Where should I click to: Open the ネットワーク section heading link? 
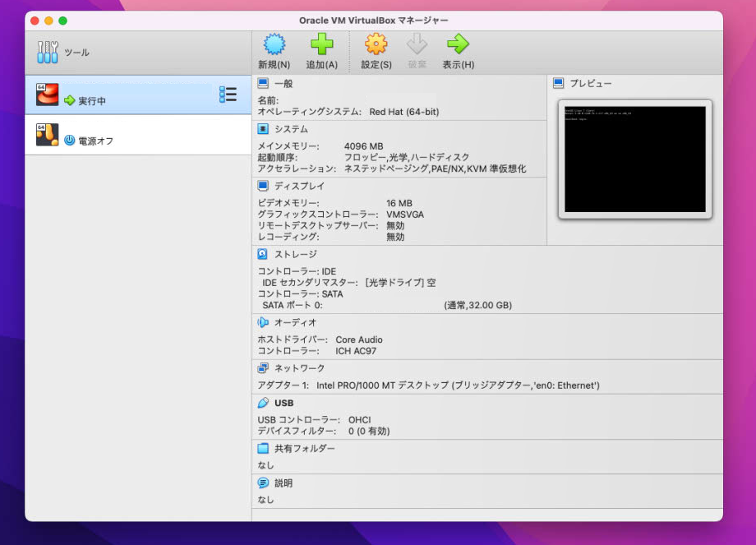pos(299,368)
